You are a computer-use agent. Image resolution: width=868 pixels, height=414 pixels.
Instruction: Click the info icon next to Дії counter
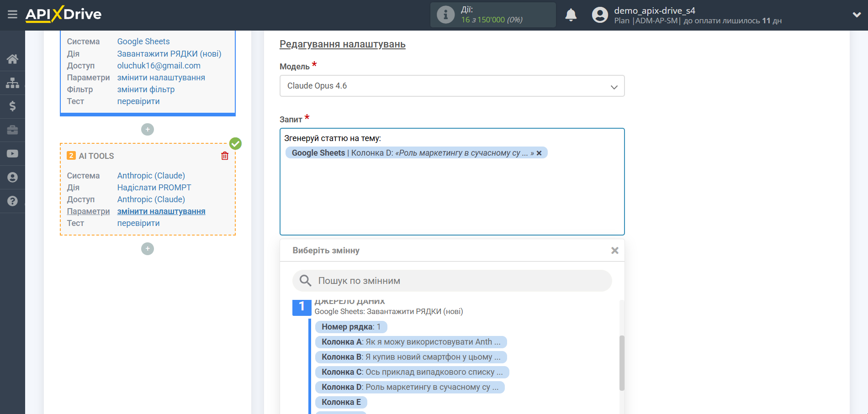pyautogui.click(x=445, y=14)
